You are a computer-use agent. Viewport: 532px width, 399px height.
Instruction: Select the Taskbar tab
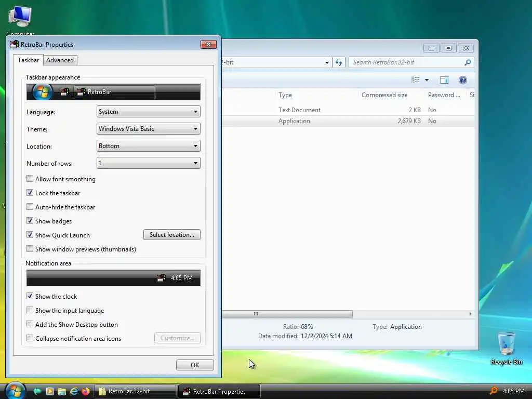[28, 60]
